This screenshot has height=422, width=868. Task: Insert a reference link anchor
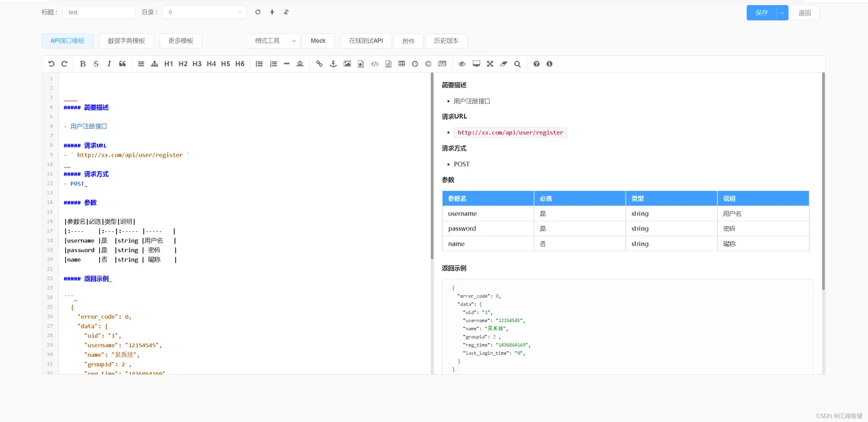tap(333, 64)
